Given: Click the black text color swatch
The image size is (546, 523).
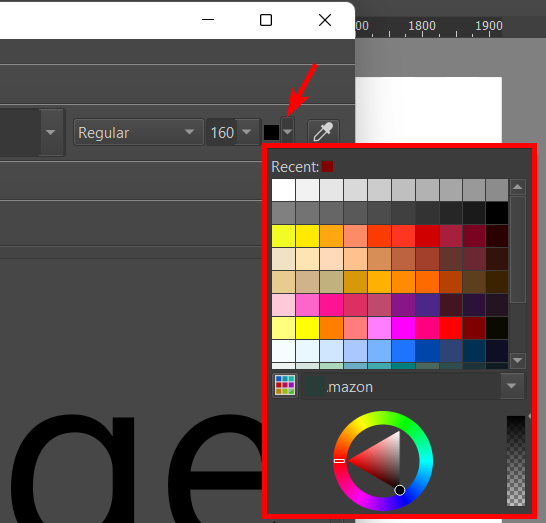Looking at the screenshot, I should [271, 132].
